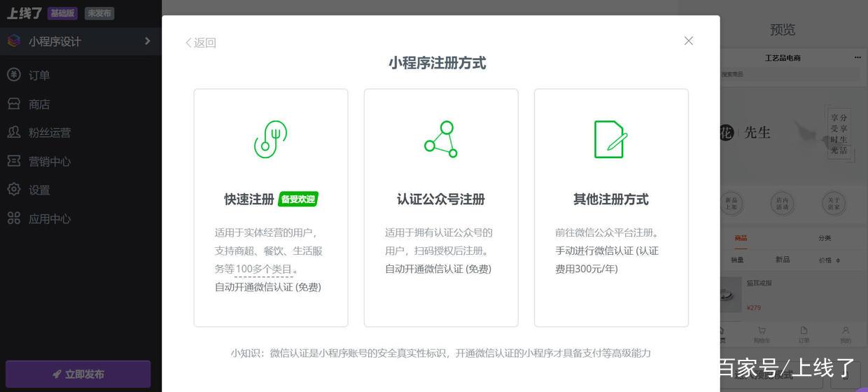Sort by 价格 in the preview

(x=829, y=260)
